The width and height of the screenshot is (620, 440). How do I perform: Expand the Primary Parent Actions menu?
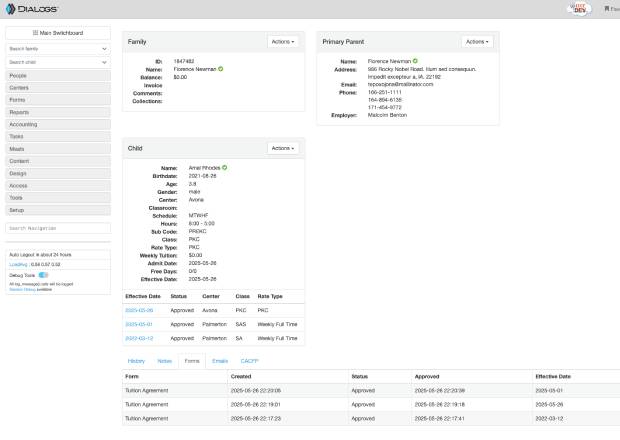pyautogui.click(x=477, y=42)
